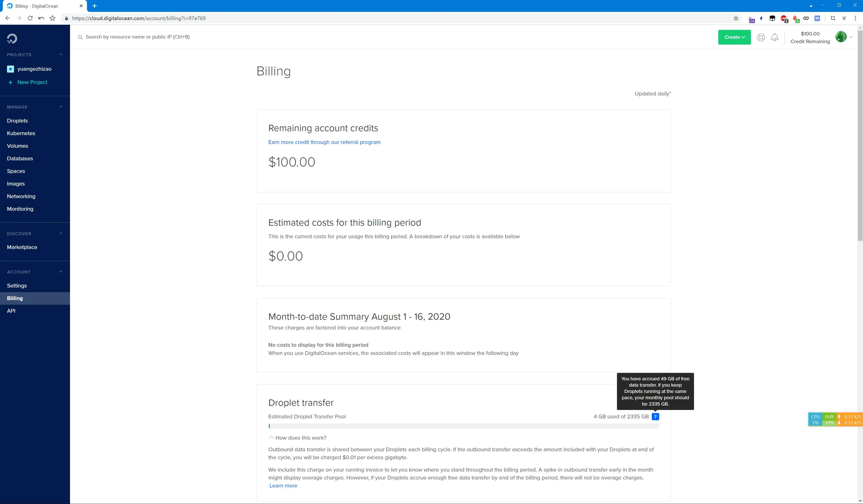Screen dimensions: 863x504
Task: Collapse the MANAGE sidebar section
Action: coord(61,107)
